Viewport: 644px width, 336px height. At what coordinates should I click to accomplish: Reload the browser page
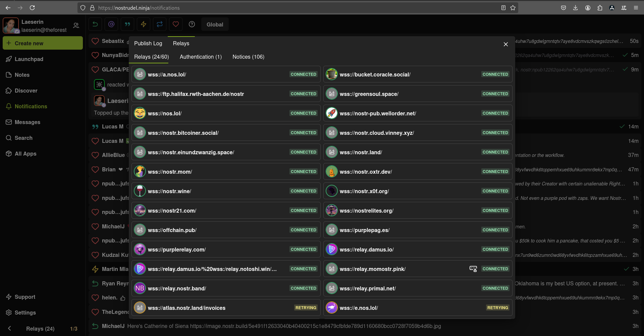32,8
